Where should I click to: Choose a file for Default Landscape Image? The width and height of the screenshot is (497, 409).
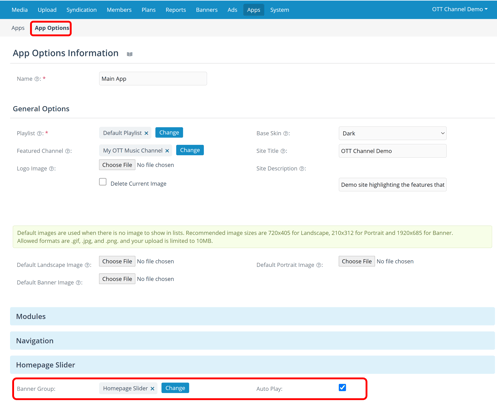pyautogui.click(x=117, y=261)
